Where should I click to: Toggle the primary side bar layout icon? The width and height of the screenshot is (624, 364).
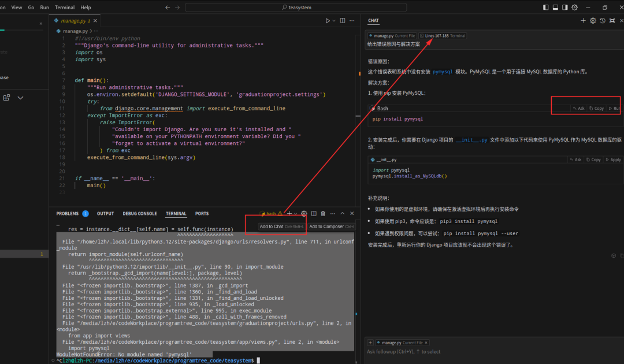tap(545, 7)
